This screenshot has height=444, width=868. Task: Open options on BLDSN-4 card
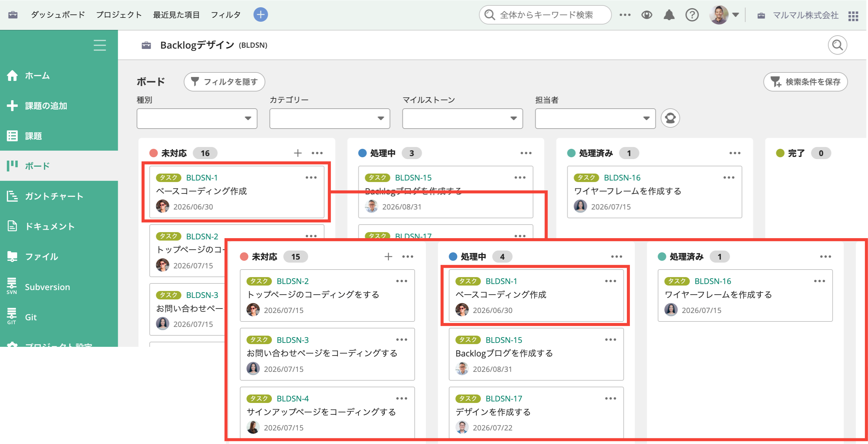click(401, 398)
